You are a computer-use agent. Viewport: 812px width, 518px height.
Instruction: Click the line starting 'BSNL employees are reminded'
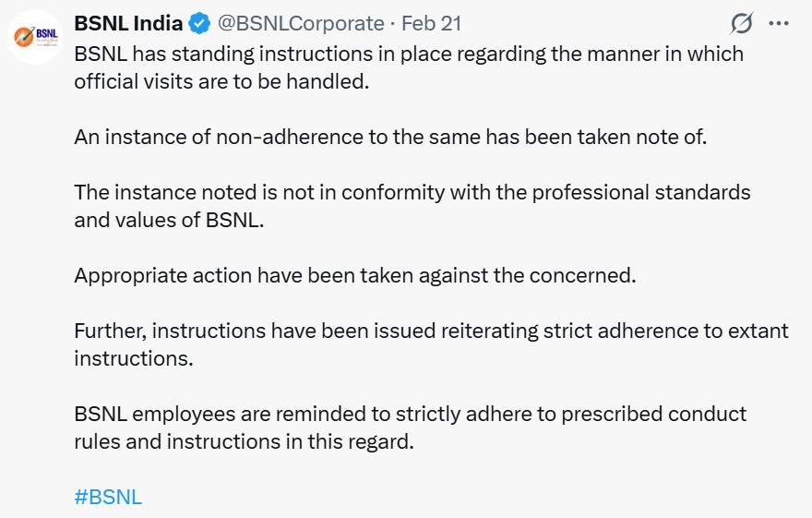coord(410,414)
